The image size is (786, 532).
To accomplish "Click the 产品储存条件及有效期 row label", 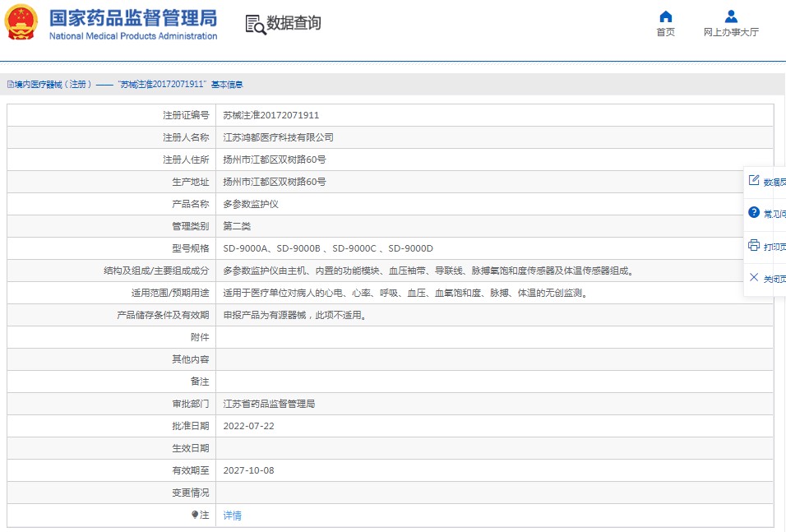I will click(x=163, y=315).
